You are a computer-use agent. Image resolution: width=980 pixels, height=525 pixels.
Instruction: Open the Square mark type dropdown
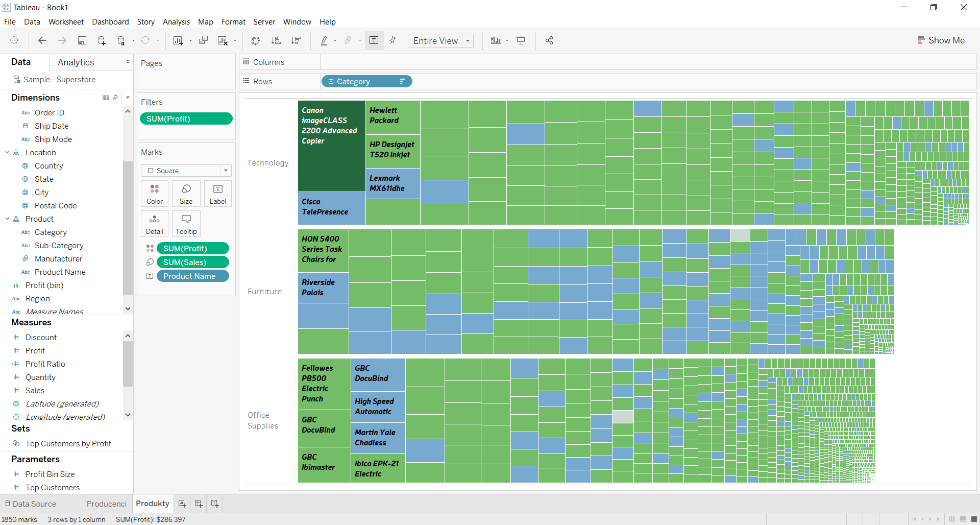[186, 171]
